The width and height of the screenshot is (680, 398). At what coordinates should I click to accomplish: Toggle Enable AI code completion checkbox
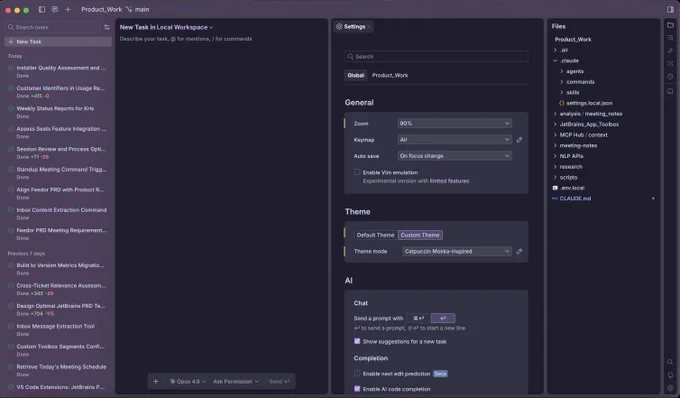[357, 389]
